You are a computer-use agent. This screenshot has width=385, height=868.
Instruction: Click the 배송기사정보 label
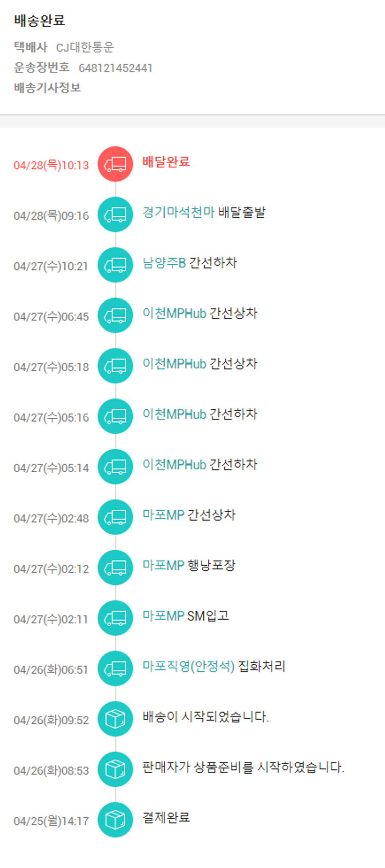pyautogui.click(x=47, y=88)
